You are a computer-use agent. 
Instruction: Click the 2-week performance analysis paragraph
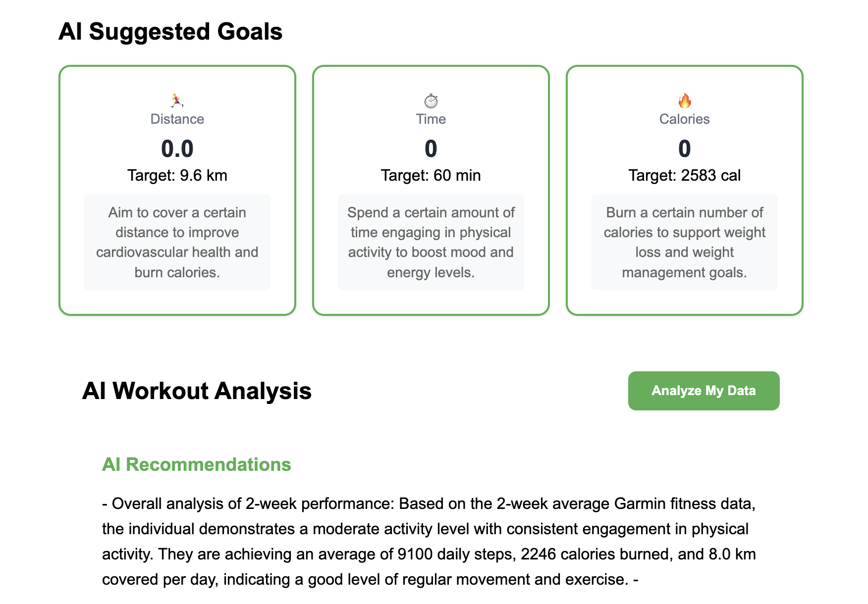coord(429,541)
